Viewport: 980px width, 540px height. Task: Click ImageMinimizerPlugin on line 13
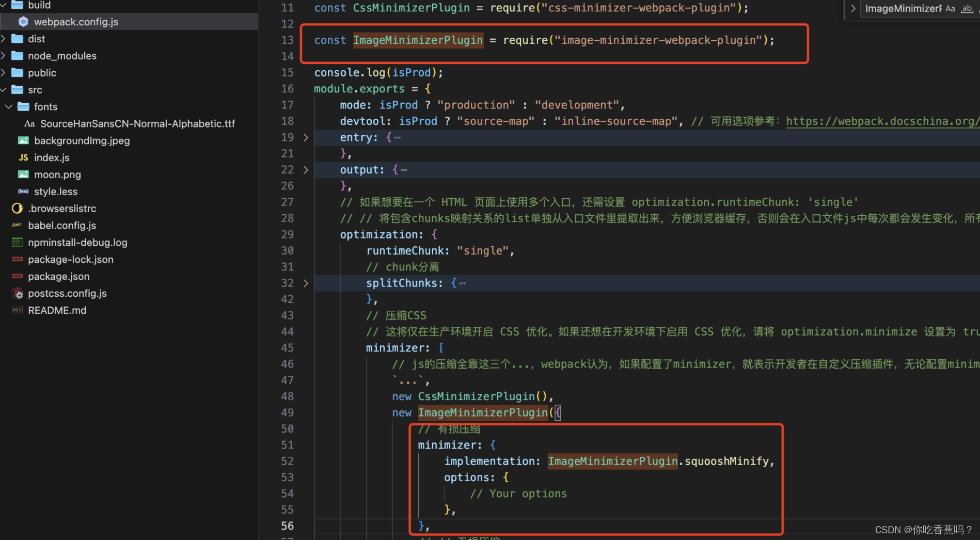click(418, 40)
